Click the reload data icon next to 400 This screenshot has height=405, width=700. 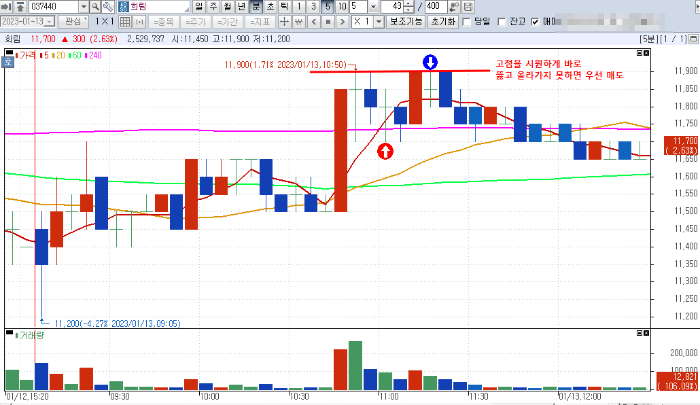click(x=454, y=7)
